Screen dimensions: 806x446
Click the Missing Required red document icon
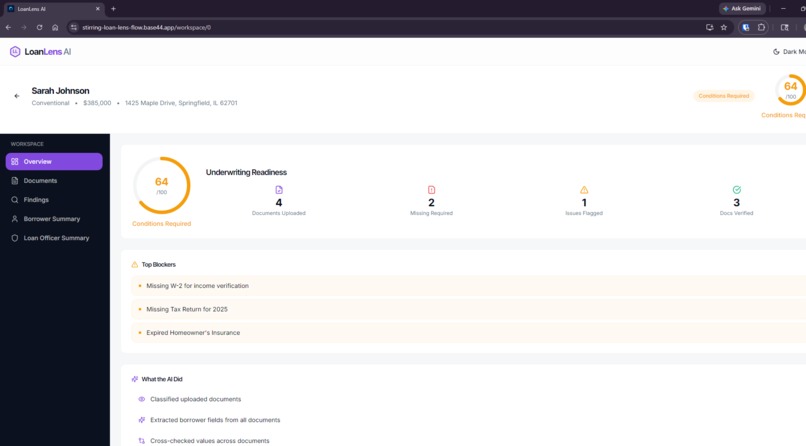point(431,190)
